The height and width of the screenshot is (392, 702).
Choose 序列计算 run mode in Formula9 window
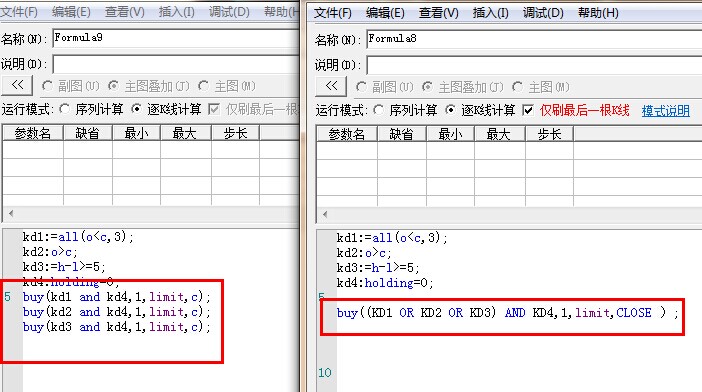(65, 109)
